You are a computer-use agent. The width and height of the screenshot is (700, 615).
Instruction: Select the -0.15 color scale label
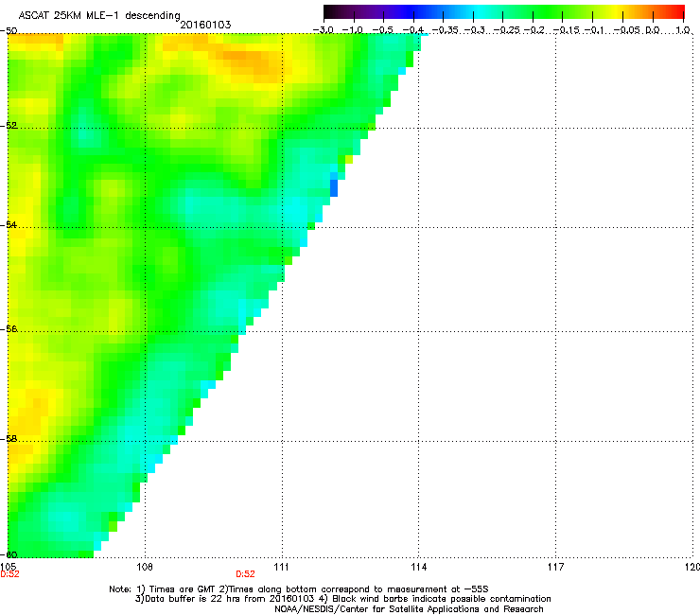tap(566, 30)
